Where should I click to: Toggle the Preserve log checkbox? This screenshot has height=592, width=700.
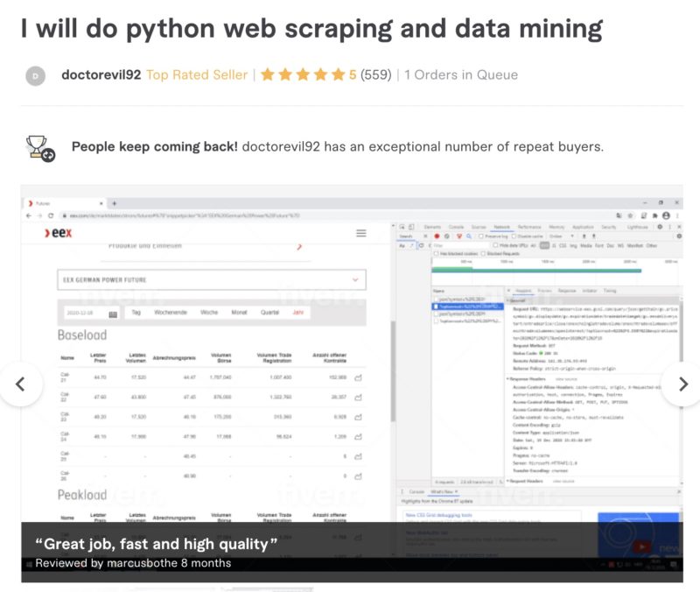click(x=482, y=236)
